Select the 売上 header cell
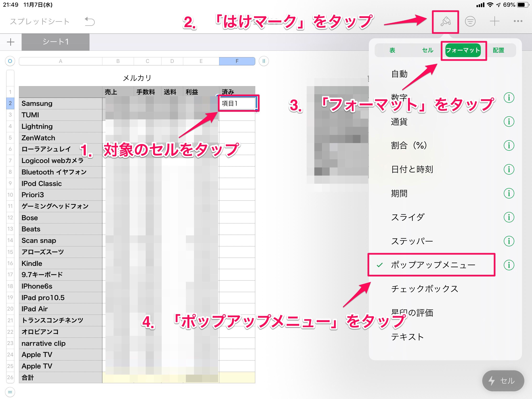The height and width of the screenshot is (399, 532). tap(118, 92)
